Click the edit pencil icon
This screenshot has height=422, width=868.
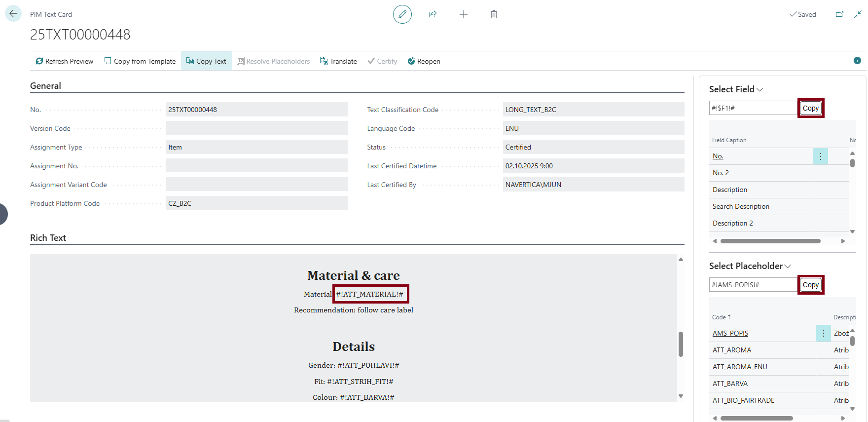coord(402,14)
